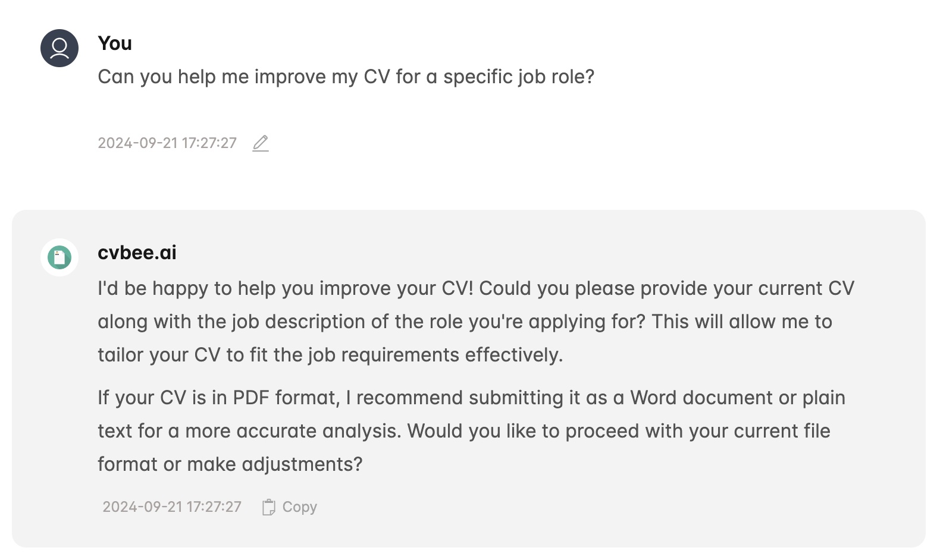Image resolution: width=940 pixels, height=560 pixels.
Task: Click the edit pencil icon beside your message
Action: pos(261,143)
